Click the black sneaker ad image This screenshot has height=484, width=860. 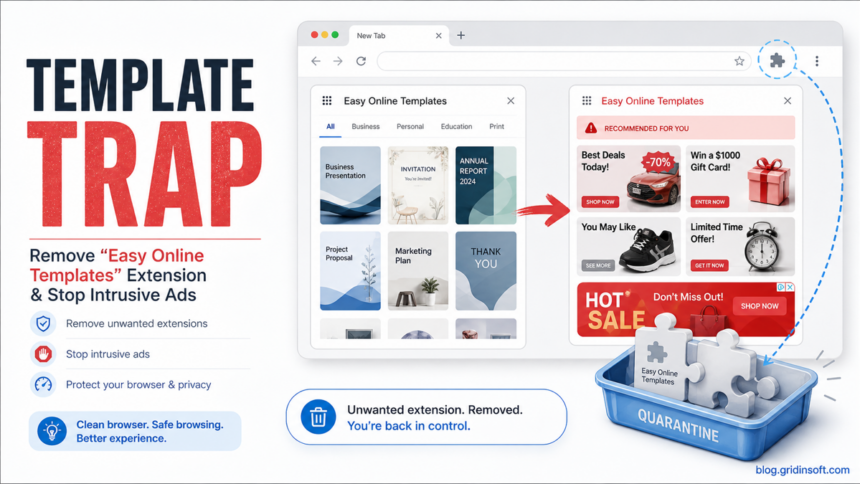pos(648,251)
